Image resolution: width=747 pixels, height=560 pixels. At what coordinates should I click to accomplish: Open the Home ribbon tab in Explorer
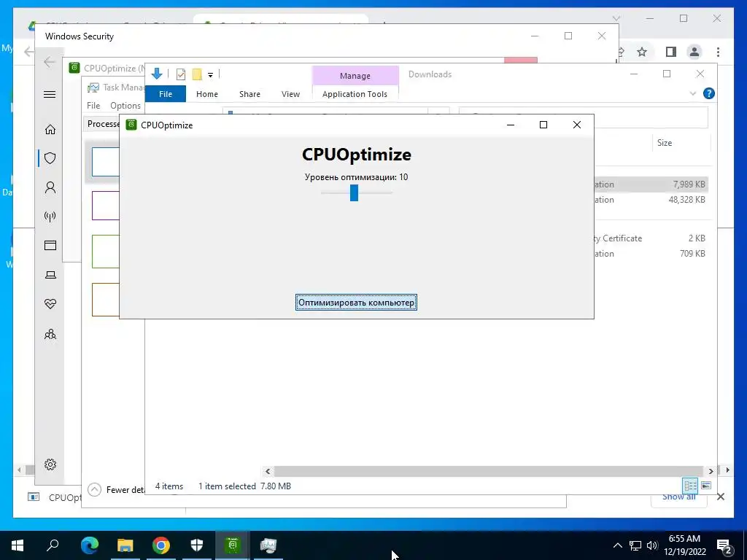pyautogui.click(x=206, y=94)
